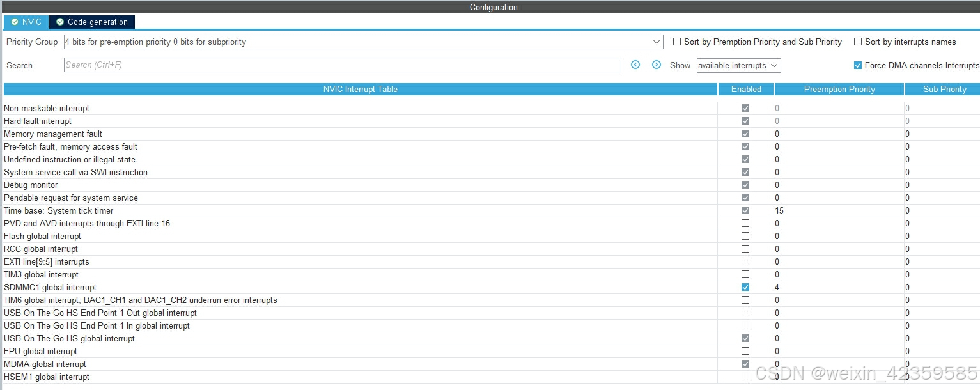Enable TIM3 global interrupt checkbox
This screenshot has width=980, height=390.
pyautogui.click(x=745, y=275)
